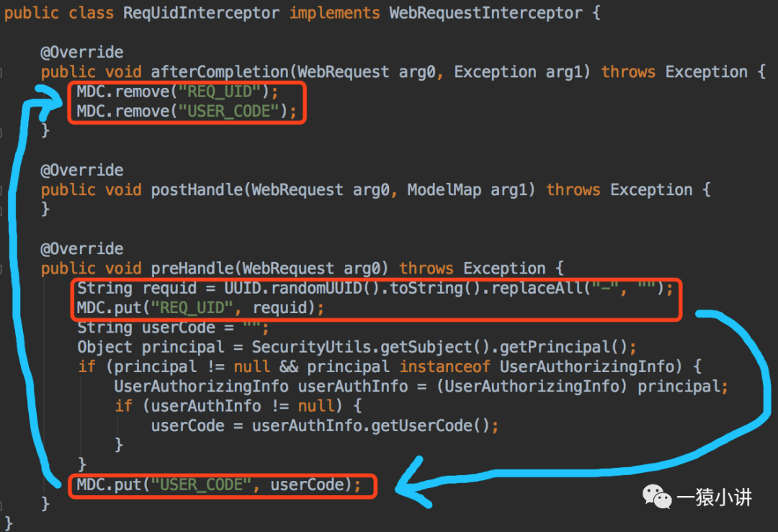Click the ReqUidInterceptor class name

click(201, 13)
